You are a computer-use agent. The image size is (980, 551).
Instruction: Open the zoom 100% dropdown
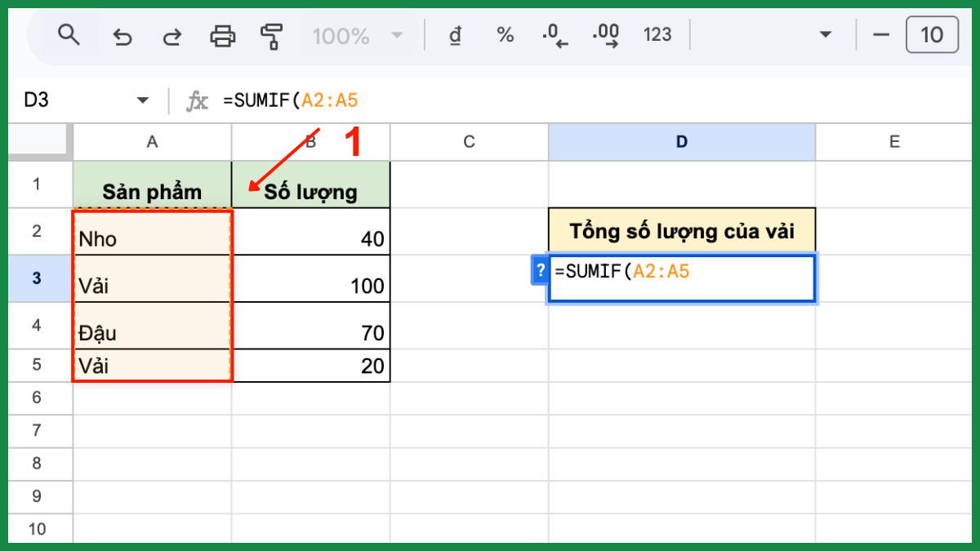[357, 35]
